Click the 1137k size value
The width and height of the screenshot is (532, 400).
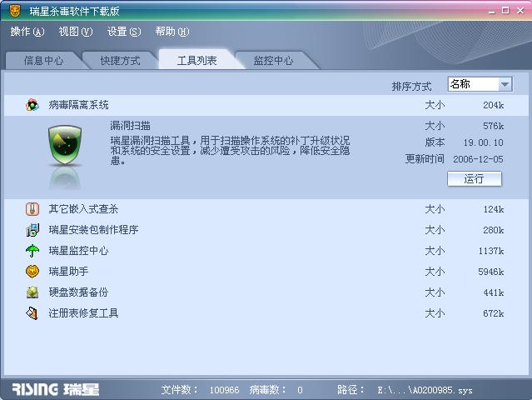point(491,251)
